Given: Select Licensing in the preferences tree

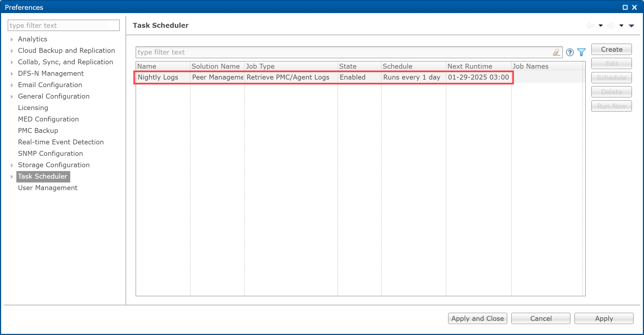Looking at the screenshot, I should tap(33, 108).
